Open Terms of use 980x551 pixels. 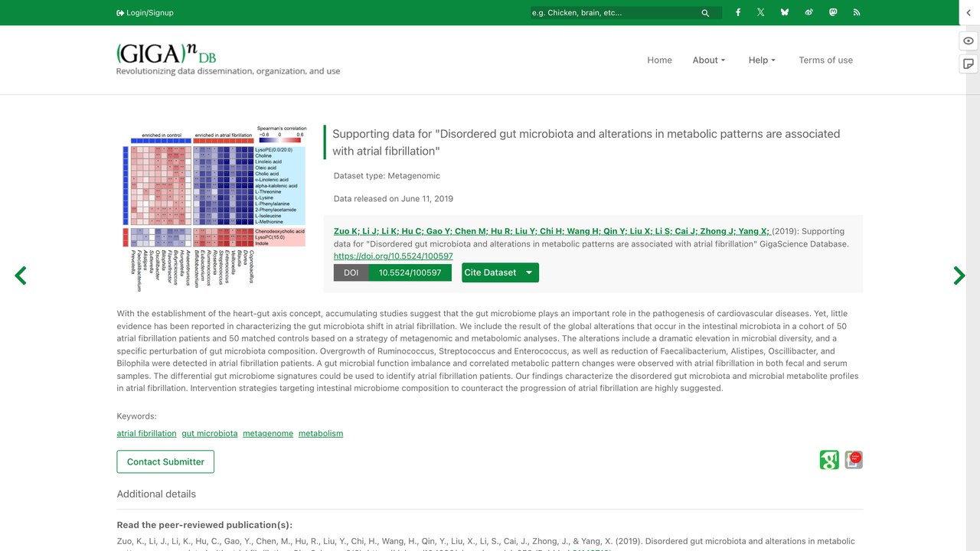coord(825,60)
